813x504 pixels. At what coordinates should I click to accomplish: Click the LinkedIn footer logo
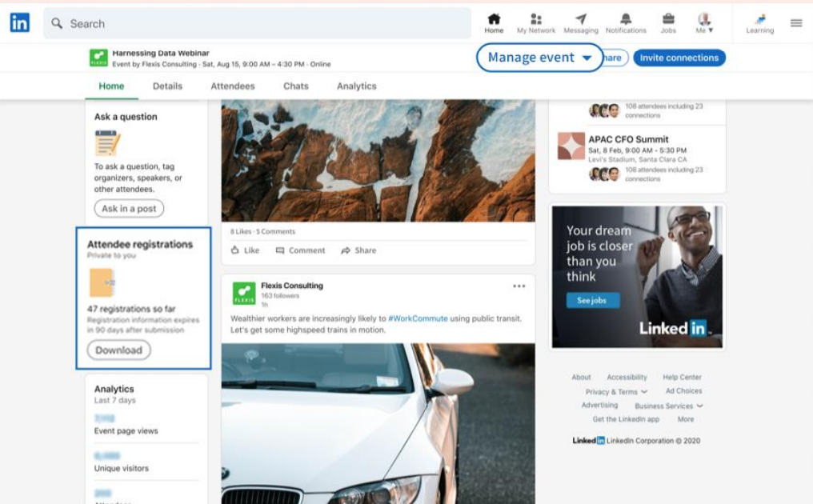pos(588,441)
